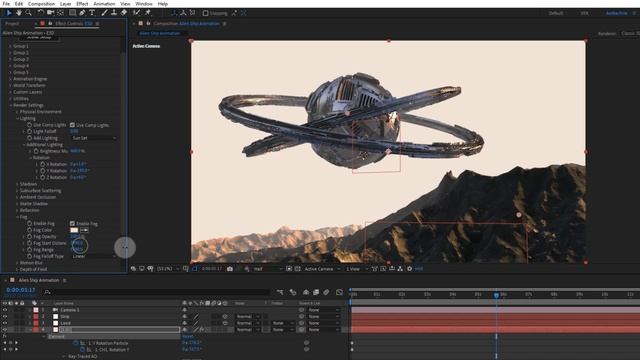This screenshot has width=640, height=360.
Task: Toggle the Fog Opacity stopwatch
Action: coord(29,237)
